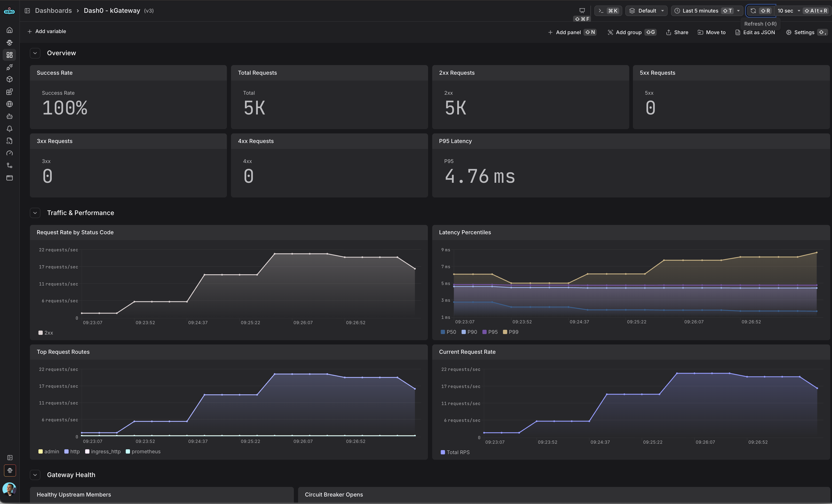Viewport: 832px width, 504px height.
Task: Click the bell alerts icon in sidebar
Action: pos(9,129)
